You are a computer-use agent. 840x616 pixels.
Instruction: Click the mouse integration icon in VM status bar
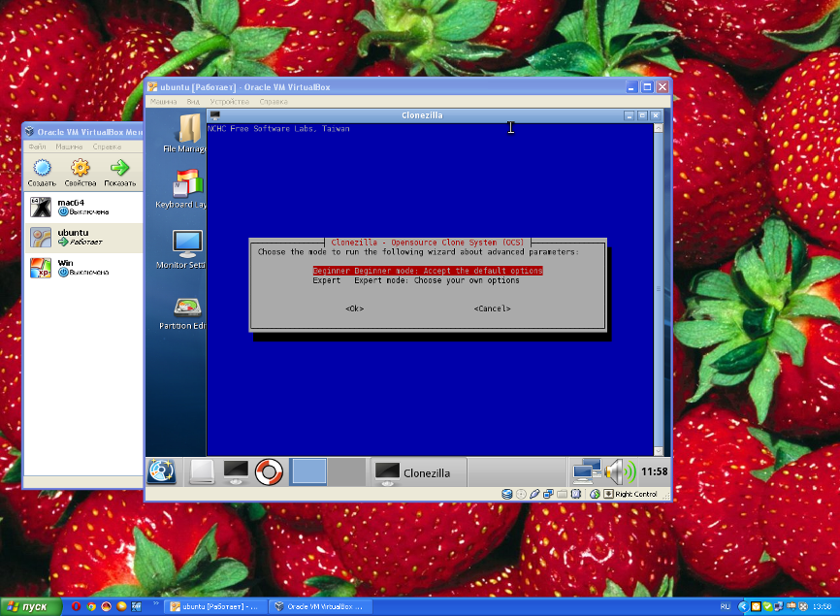(x=595, y=494)
